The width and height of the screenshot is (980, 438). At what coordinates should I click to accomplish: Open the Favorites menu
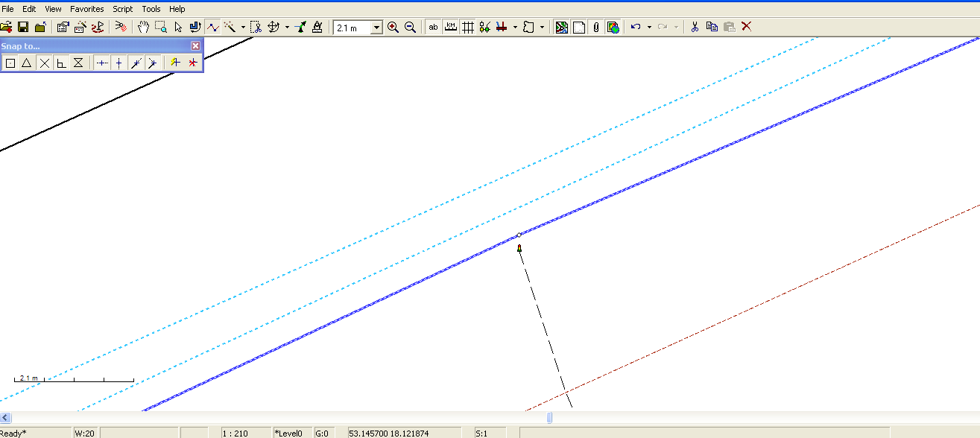click(87, 9)
